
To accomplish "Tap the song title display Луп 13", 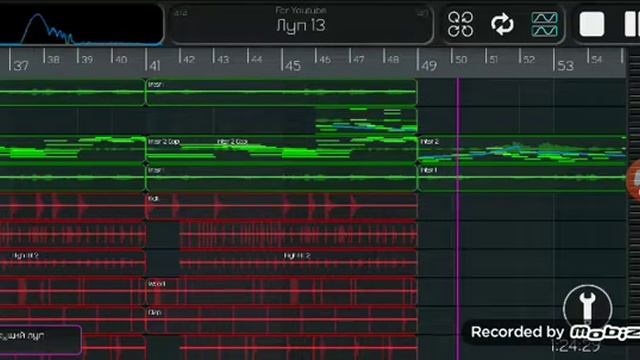I will click(x=301, y=24).
